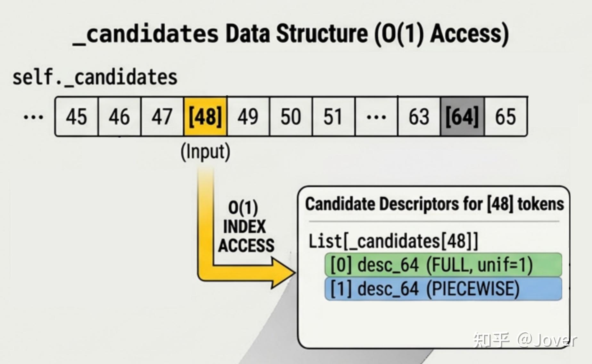Click the List[_candidates[48]] label
Viewport: 592px width, 364px height.
pyautogui.click(x=393, y=241)
